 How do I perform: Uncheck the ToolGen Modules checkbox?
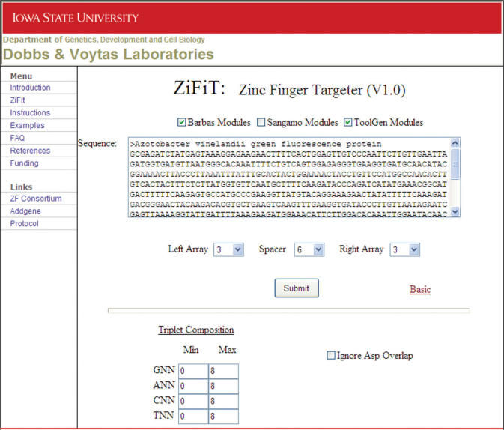[x=347, y=122]
